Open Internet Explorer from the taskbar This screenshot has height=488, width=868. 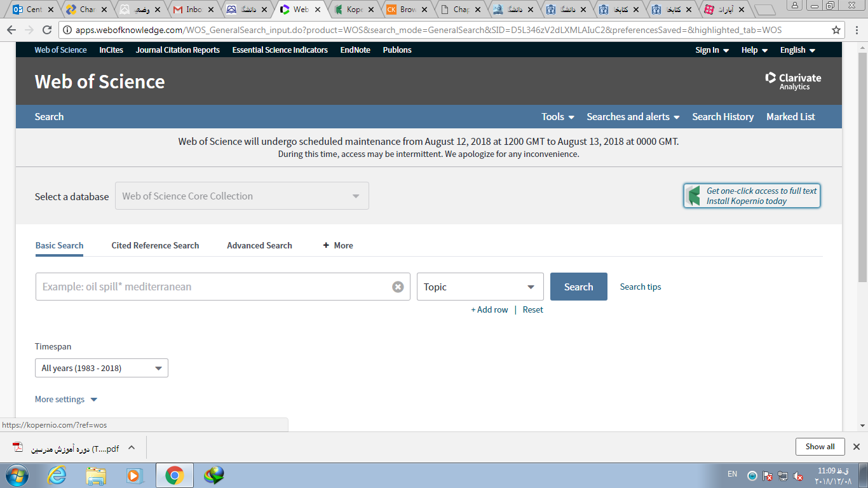point(57,475)
